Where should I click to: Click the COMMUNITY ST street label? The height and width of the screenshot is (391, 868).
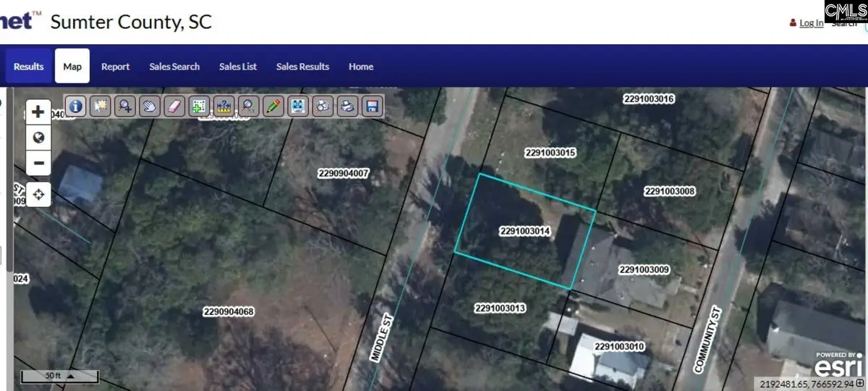point(708,339)
